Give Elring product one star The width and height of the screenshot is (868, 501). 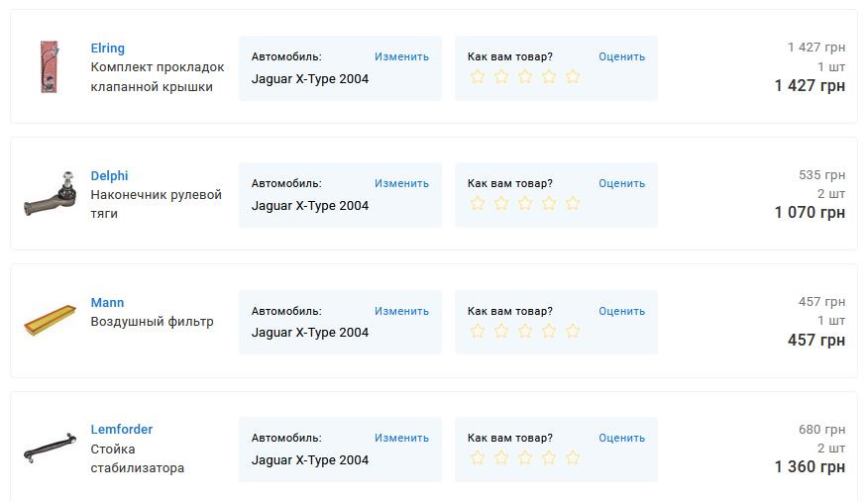[478, 76]
